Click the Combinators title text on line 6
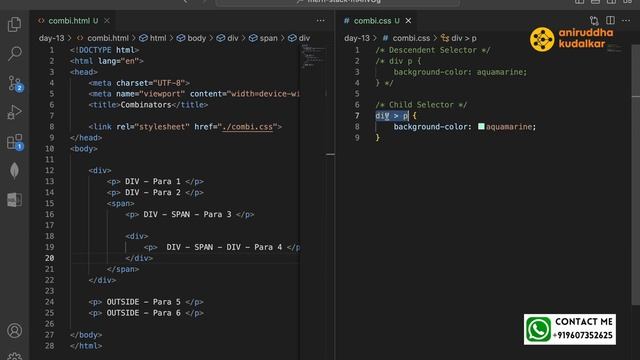 click(x=145, y=105)
